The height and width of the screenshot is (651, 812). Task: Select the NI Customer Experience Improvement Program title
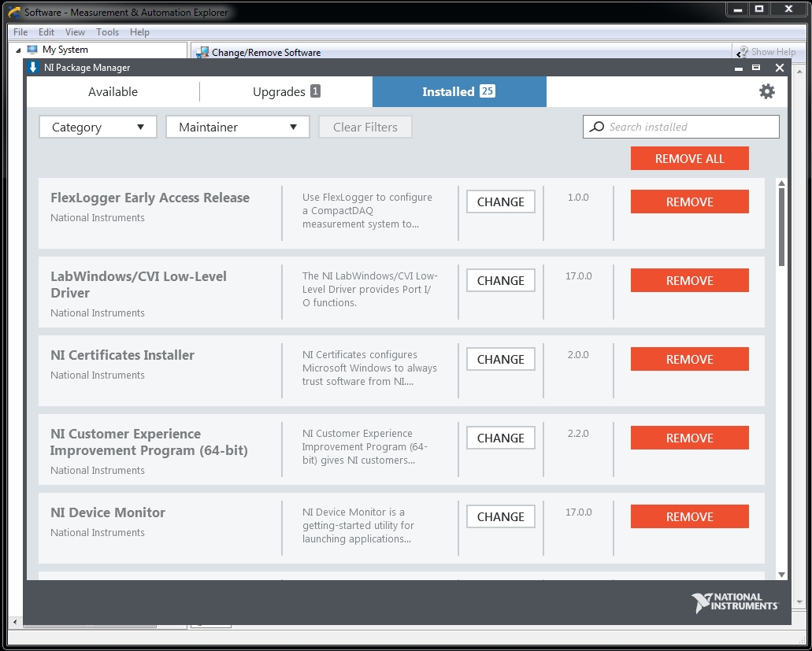coord(149,442)
